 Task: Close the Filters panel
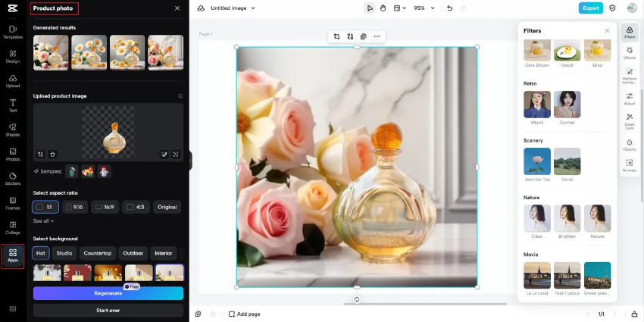pos(607,31)
